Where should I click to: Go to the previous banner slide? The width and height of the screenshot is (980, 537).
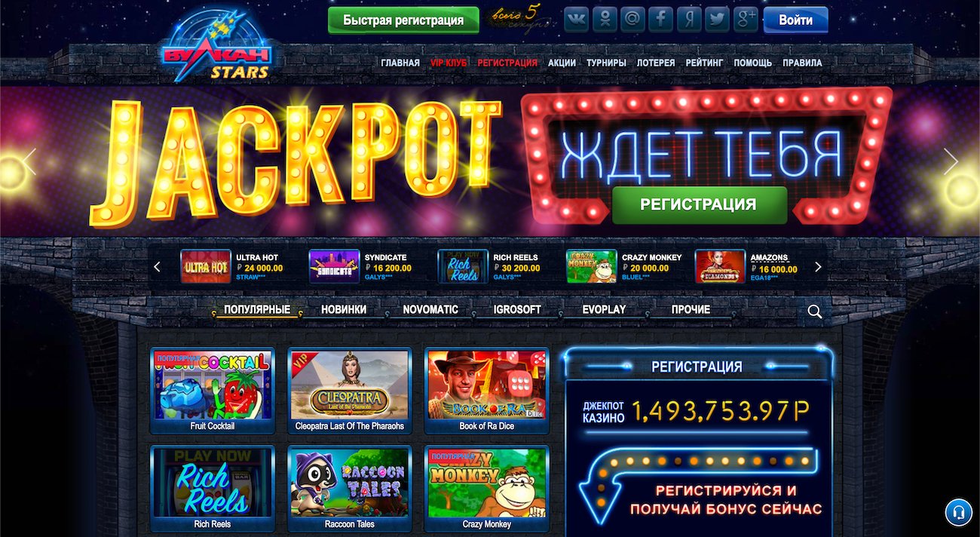[30, 161]
